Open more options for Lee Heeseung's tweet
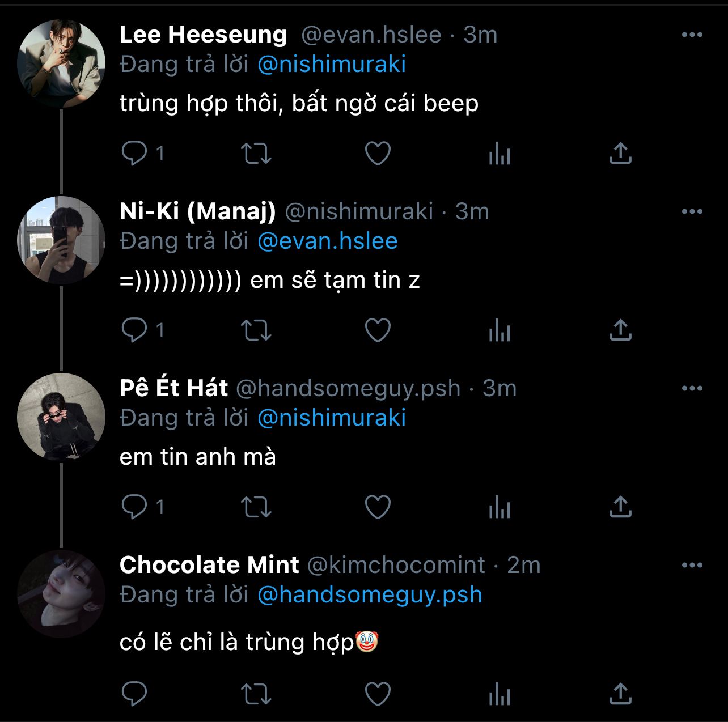728x722 pixels. tap(692, 35)
